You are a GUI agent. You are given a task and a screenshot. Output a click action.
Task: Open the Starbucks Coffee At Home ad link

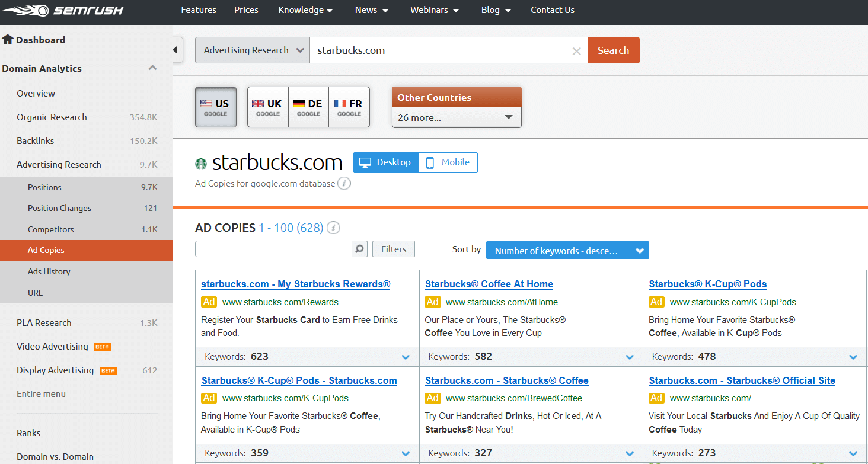pos(489,284)
